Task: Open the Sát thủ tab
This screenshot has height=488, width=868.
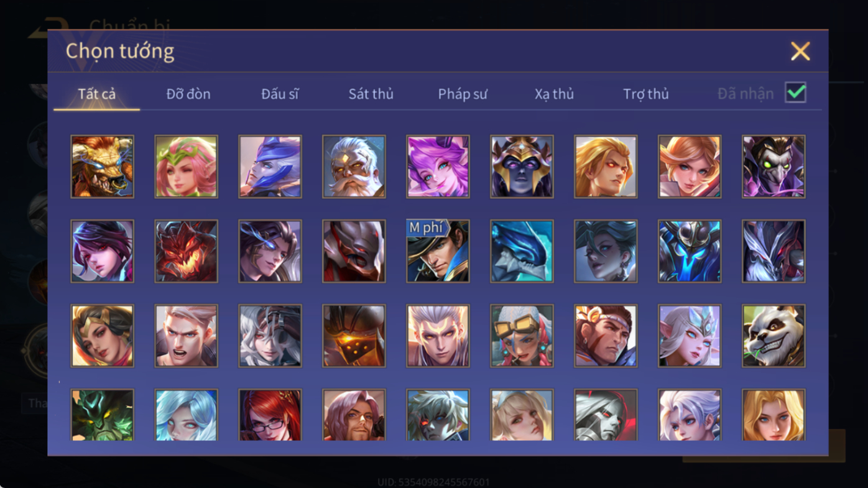Action: click(371, 94)
